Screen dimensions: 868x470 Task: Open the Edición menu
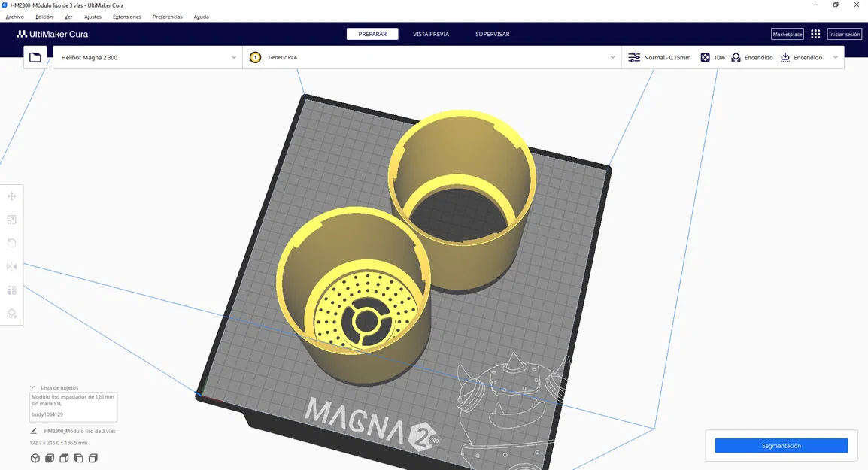click(x=44, y=17)
